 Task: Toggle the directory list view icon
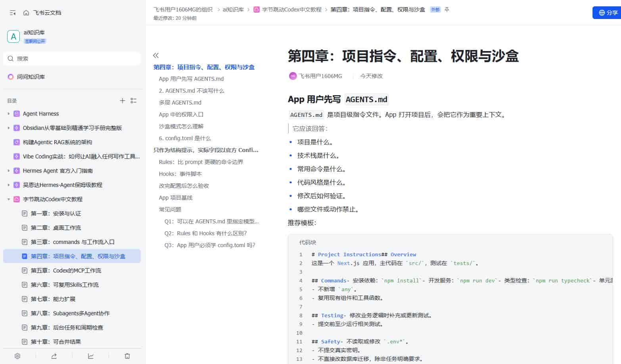(x=134, y=101)
